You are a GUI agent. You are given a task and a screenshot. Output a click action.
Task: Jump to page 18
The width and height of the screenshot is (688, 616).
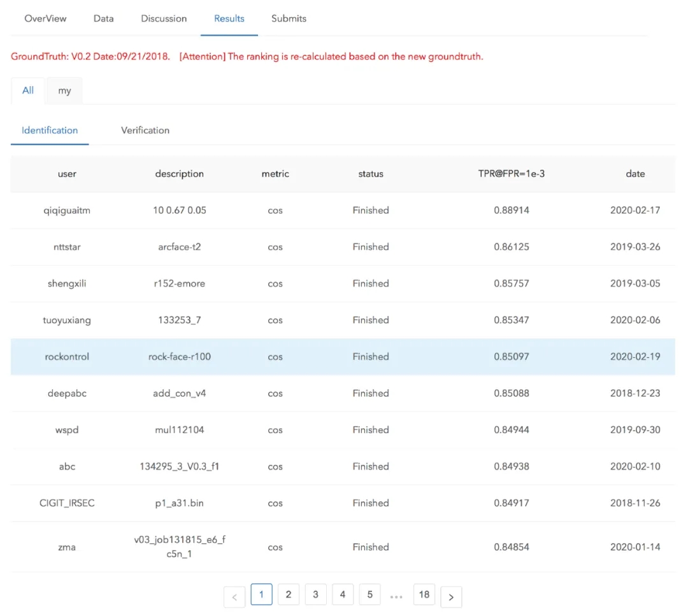click(424, 594)
